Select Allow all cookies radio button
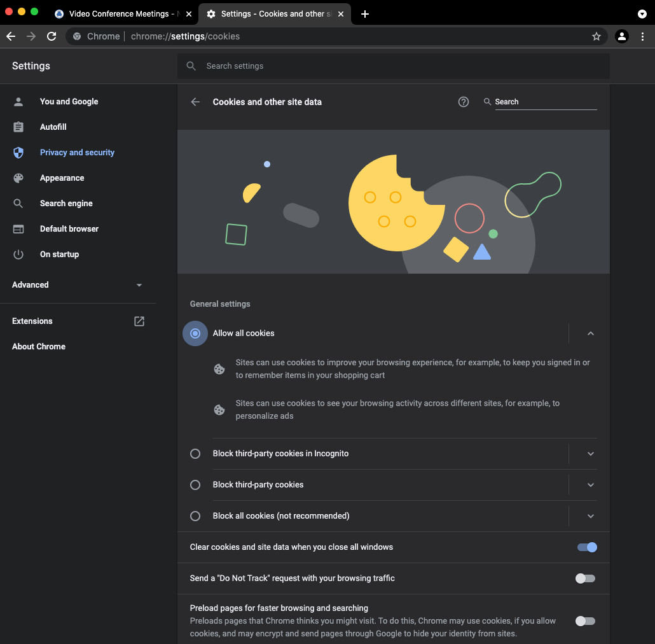Screen dimensions: 655x644 (x=195, y=333)
